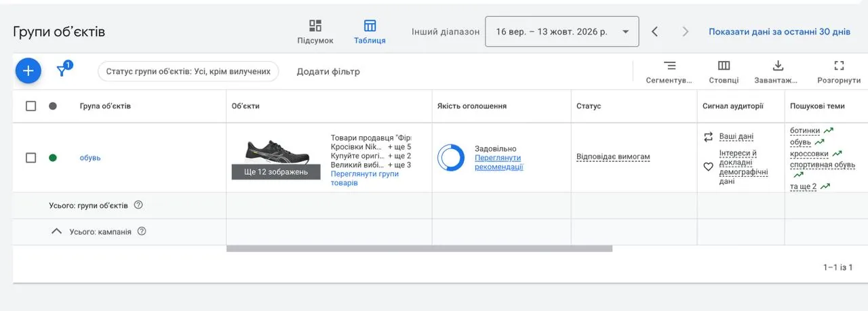Click the sneaker image thumbnail
This screenshot has height=311, width=868.
point(276,159)
